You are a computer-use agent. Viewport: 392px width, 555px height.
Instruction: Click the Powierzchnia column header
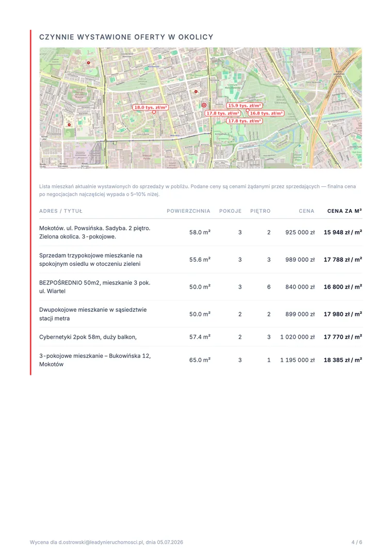pyautogui.click(x=188, y=211)
